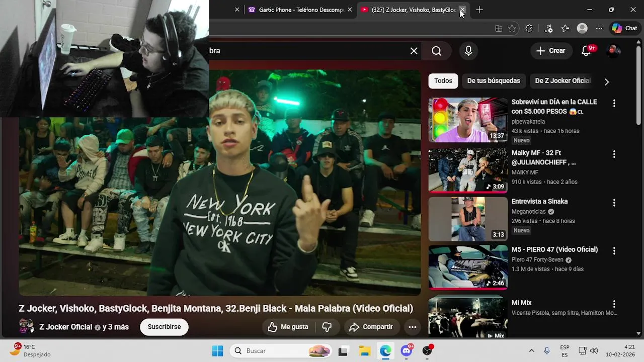Open File Explorer from the taskbar

coord(364,351)
